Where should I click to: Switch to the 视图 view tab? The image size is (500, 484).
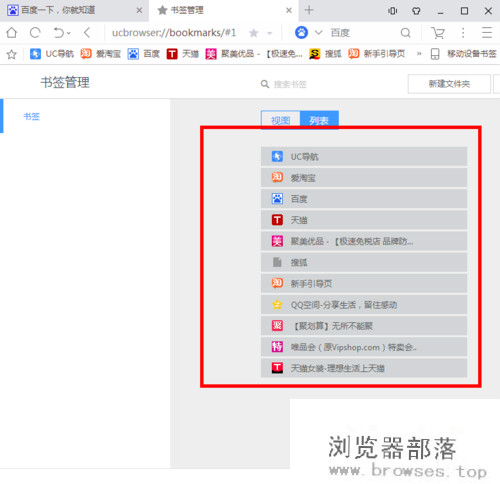pyautogui.click(x=281, y=120)
